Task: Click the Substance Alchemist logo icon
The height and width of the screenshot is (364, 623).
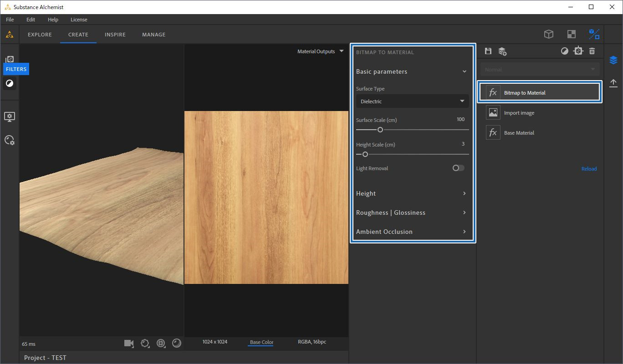Action: point(9,34)
